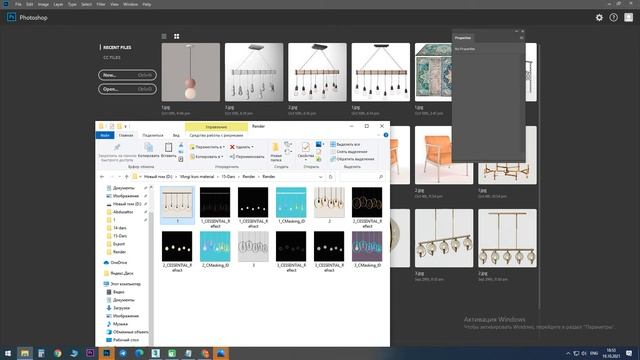The width and height of the screenshot is (640, 360).
Task: Open Photoshop Layer menu
Action: pos(58,4)
